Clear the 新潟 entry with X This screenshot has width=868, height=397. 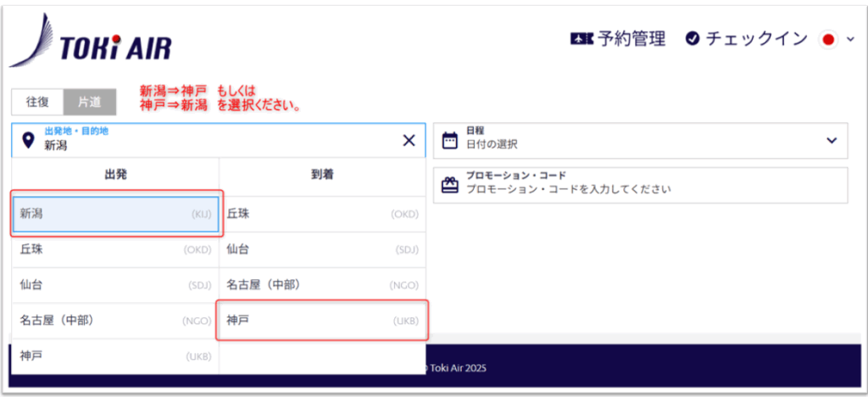(x=409, y=141)
